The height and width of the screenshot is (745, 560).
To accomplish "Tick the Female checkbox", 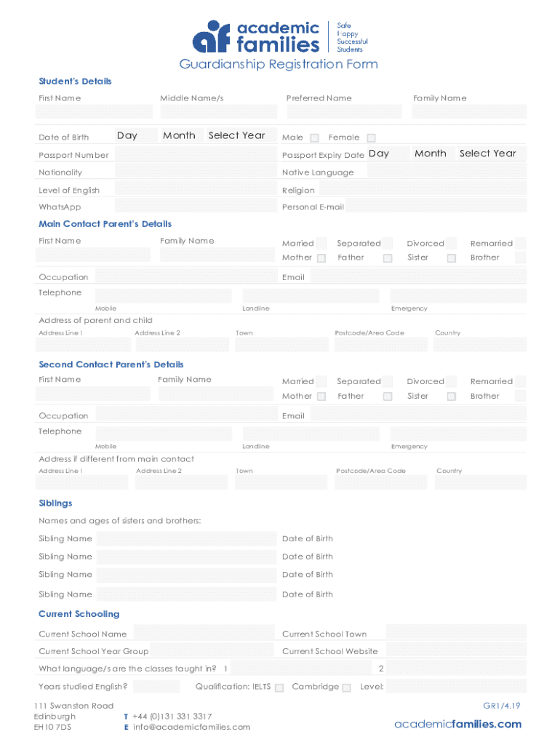I will point(371,138).
